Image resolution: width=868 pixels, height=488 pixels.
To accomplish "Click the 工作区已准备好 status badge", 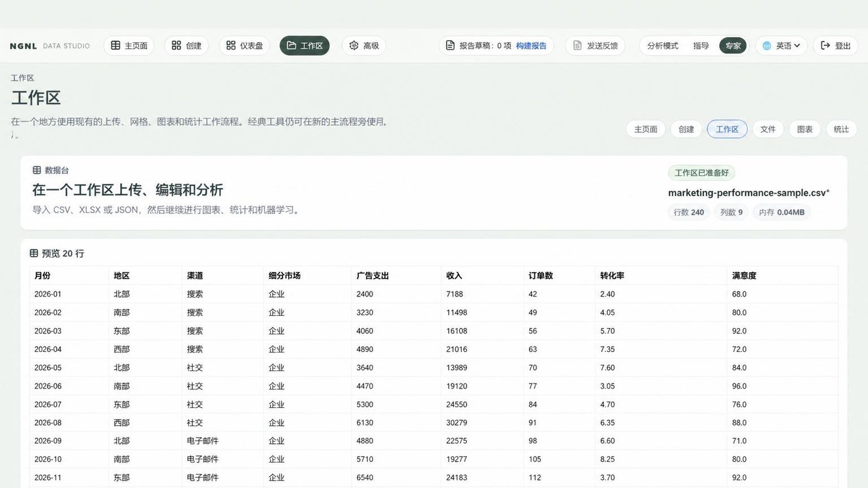I will [x=701, y=173].
